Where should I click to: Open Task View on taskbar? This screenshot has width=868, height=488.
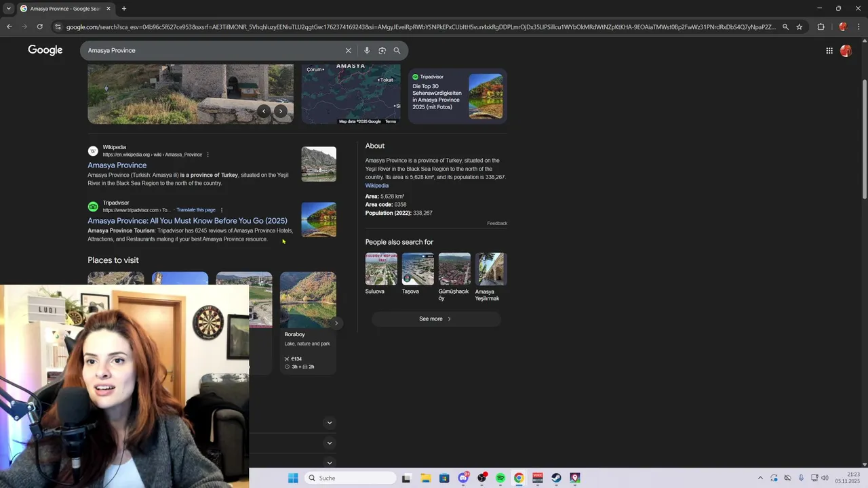point(406,478)
